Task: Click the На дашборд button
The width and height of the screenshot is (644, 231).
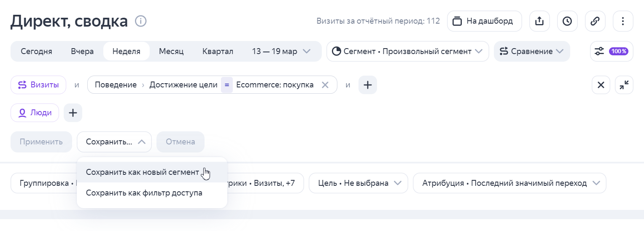Action: 484,21
